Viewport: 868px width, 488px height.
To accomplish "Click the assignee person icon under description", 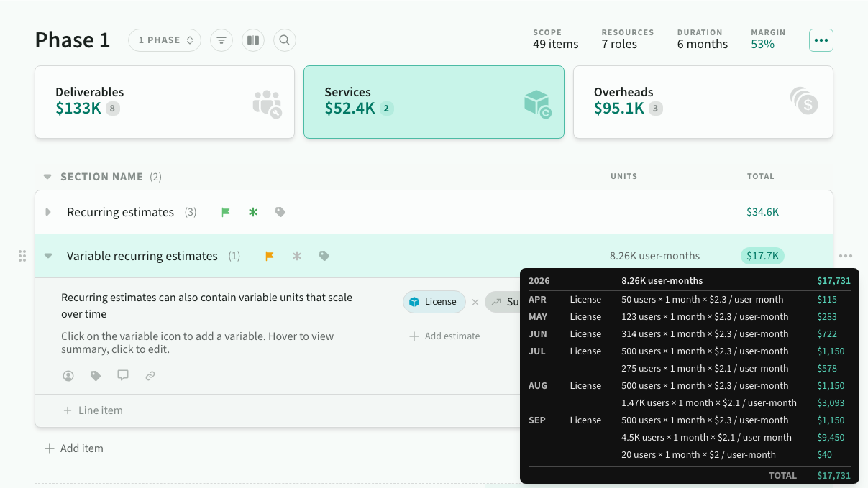I will pyautogui.click(x=68, y=375).
